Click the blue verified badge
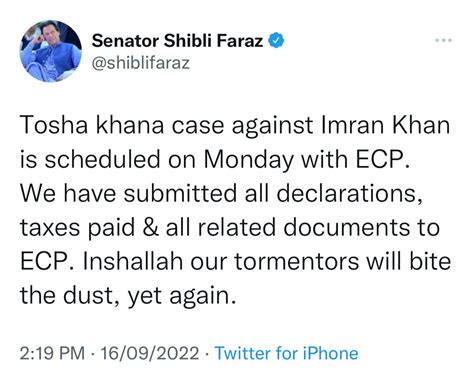 276,41
